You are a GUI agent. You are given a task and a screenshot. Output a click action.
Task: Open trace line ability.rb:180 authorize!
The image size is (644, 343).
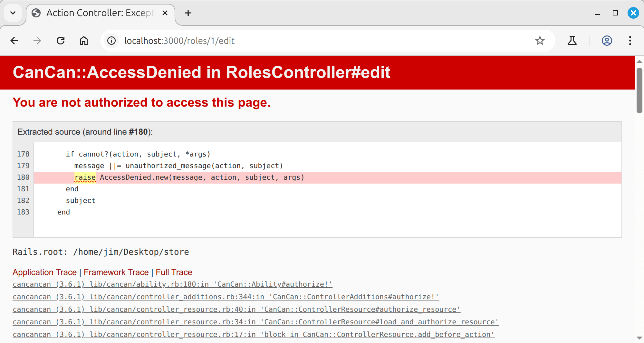pyautogui.click(x=172, y=284)
